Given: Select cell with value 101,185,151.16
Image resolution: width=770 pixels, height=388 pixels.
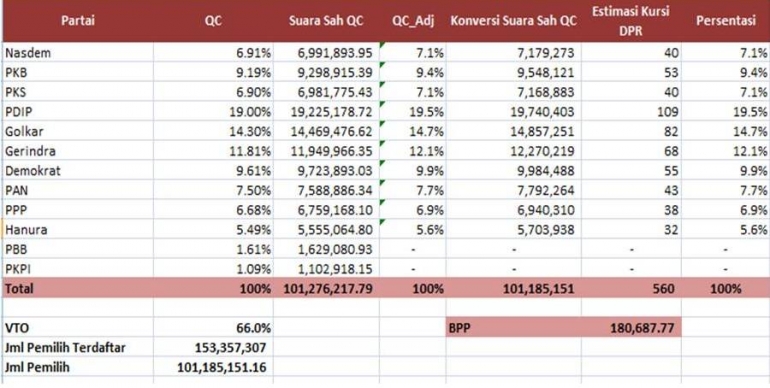Looking at the screenshot, I should click(213, 367).
